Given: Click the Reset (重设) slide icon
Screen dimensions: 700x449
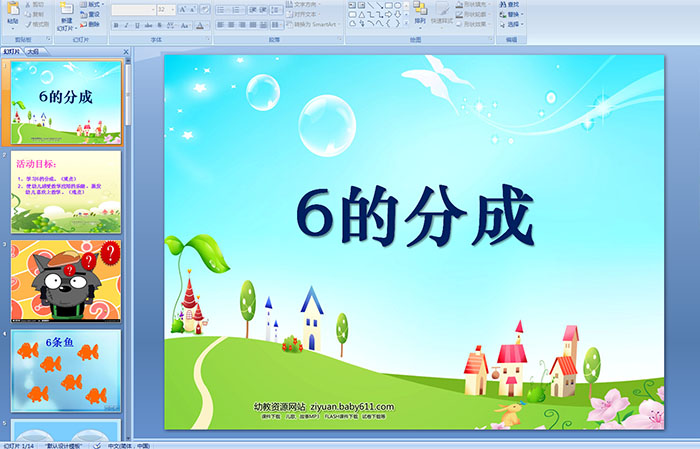Looking at the screenshot, I should 83,15.
